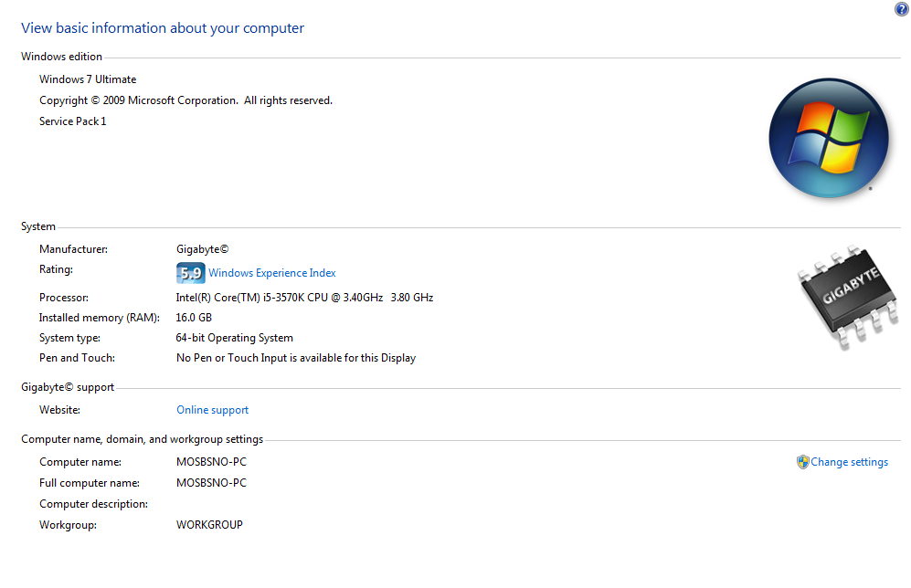
Task: Click the 'Website:' label
Action: (x=59, y=410)
